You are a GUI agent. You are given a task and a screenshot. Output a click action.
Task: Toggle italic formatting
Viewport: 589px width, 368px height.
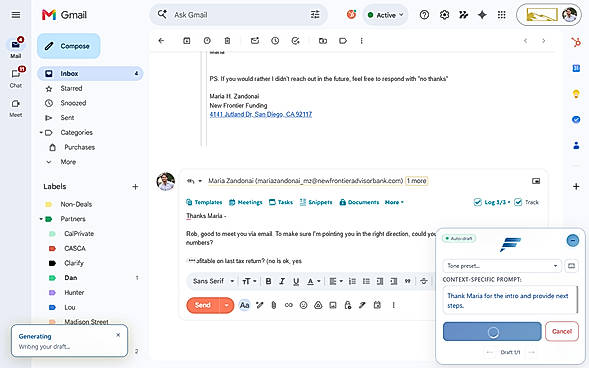coord(282,281)
